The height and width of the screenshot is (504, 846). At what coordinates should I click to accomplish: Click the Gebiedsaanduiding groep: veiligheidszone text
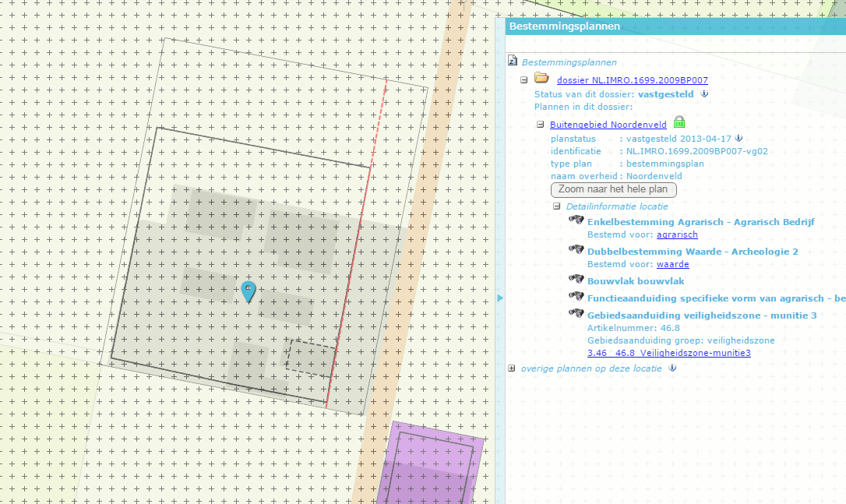[681, 341]
